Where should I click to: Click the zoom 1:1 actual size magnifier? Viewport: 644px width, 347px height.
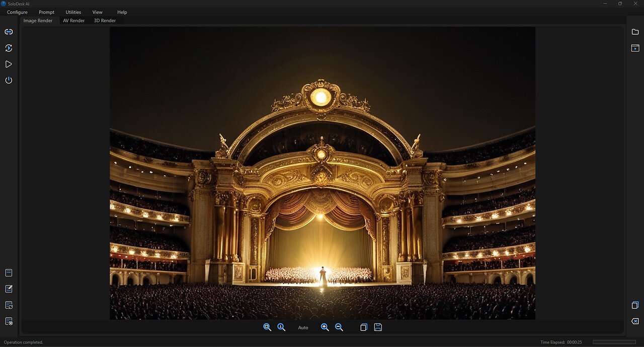point(281,327)
